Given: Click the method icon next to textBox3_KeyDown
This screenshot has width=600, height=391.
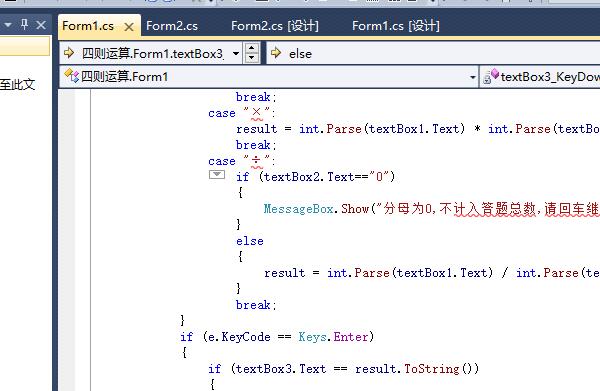Looking at the screenshot, I should click(491, 76).
